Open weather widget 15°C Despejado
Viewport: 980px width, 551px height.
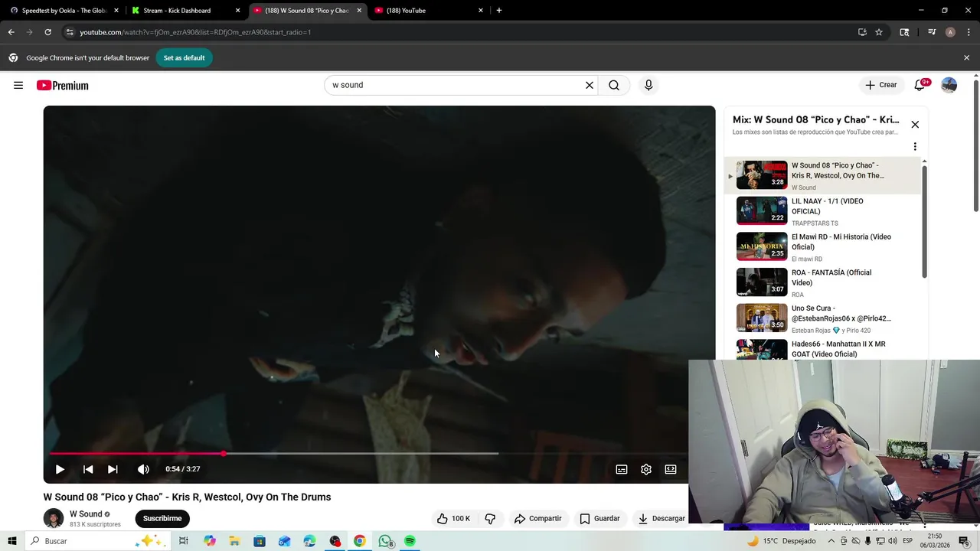pyautogui.click(x=781, y=541)
